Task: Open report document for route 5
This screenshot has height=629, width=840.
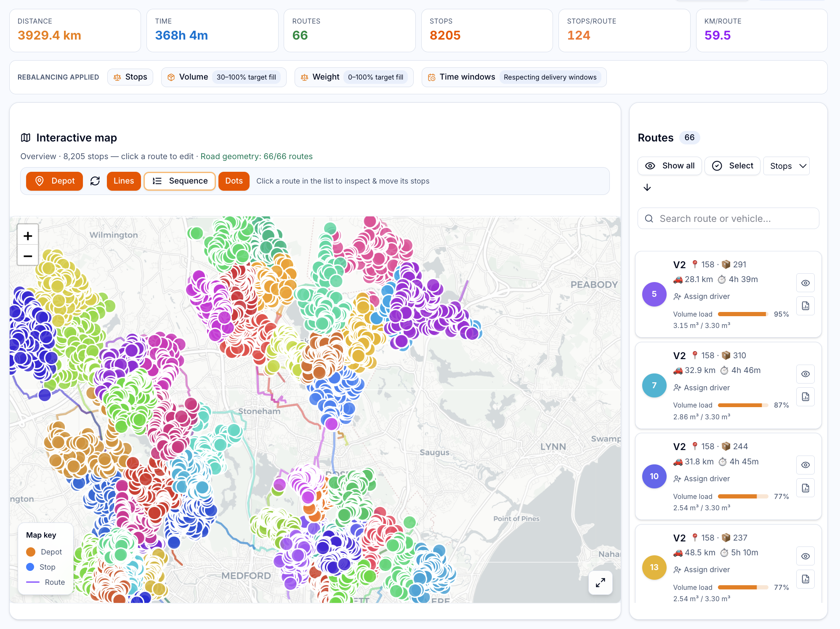Action: point(805,306)
